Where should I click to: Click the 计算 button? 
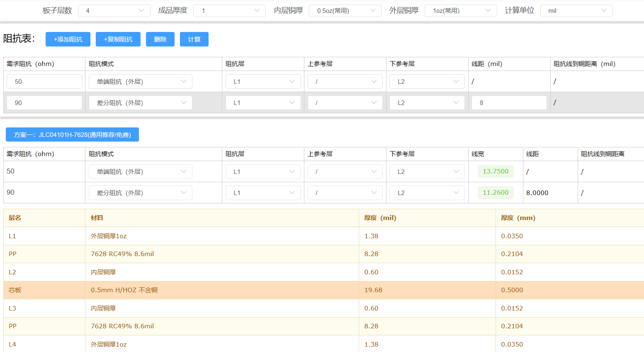[194, 39]
